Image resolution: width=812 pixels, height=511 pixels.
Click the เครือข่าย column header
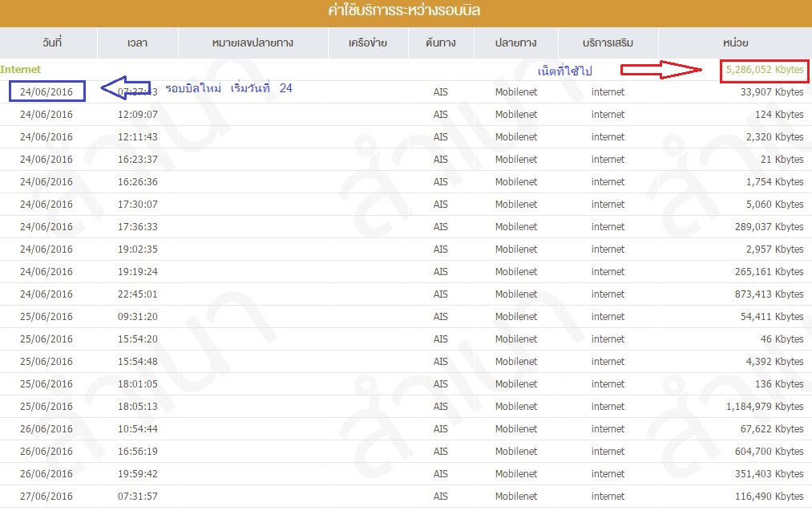[x=368, y=43]
